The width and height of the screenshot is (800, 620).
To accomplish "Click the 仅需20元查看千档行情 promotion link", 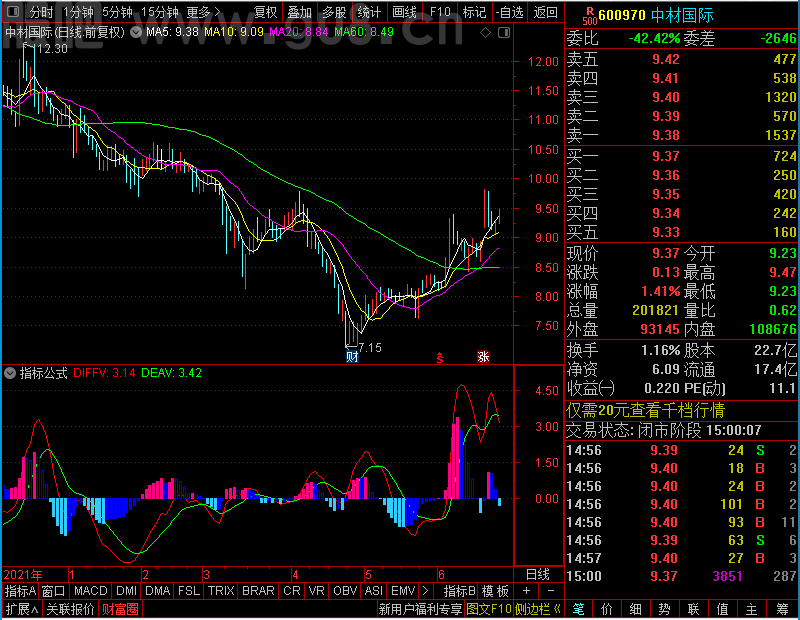I will [x=645, y=410].
